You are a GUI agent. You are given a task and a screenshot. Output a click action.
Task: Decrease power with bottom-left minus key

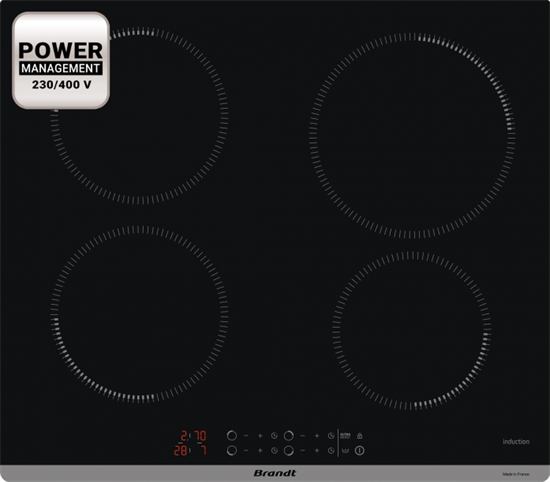pos(246,450)
